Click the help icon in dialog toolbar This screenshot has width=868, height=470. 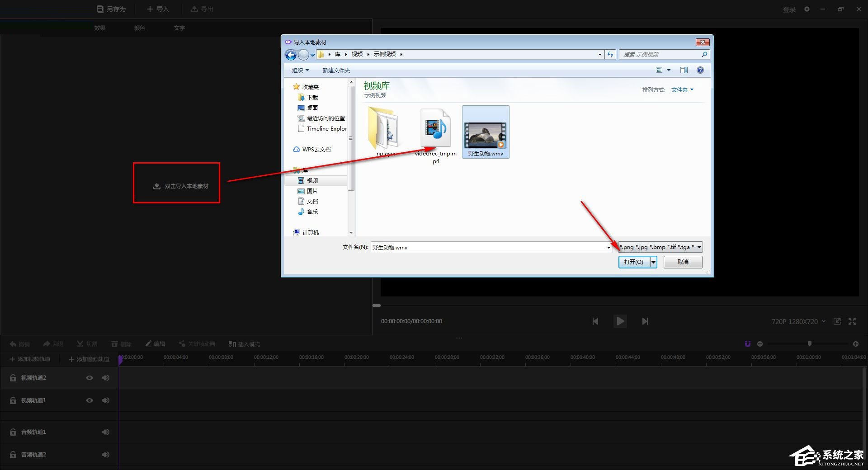pyautogui.click(x=700, y=70)
